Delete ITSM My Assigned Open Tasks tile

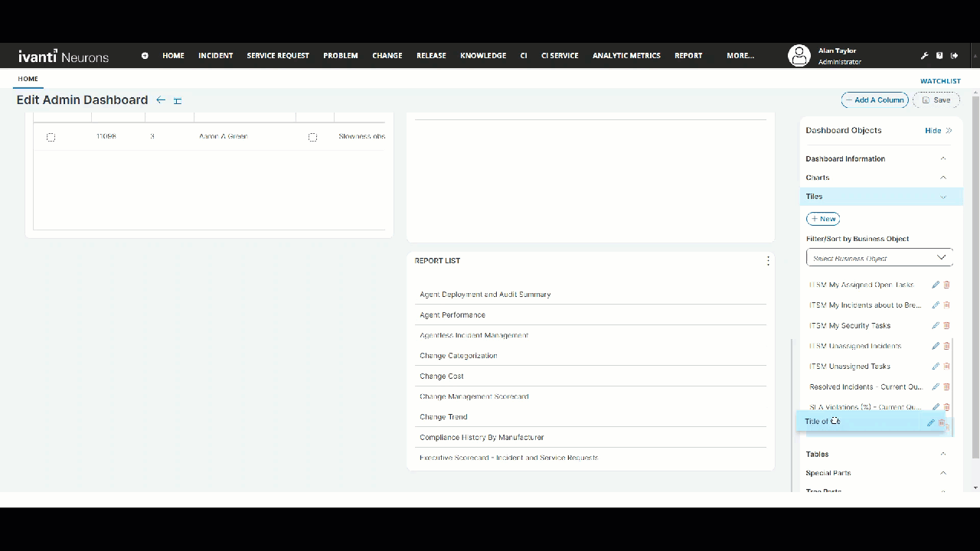(946, 285)
